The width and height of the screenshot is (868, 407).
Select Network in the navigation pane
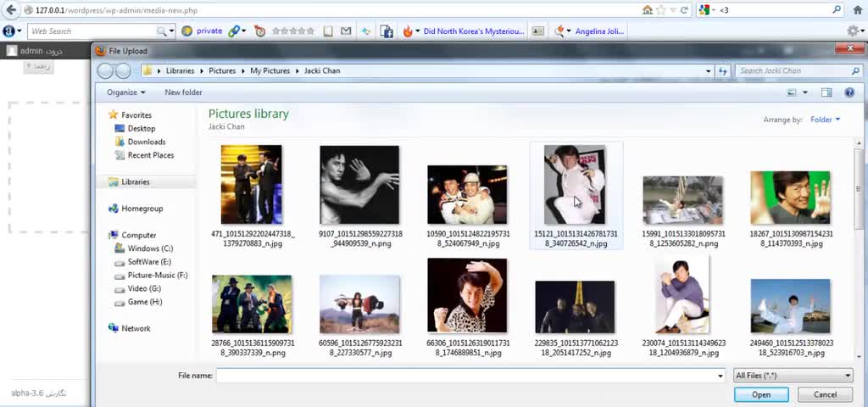[136, 328]
